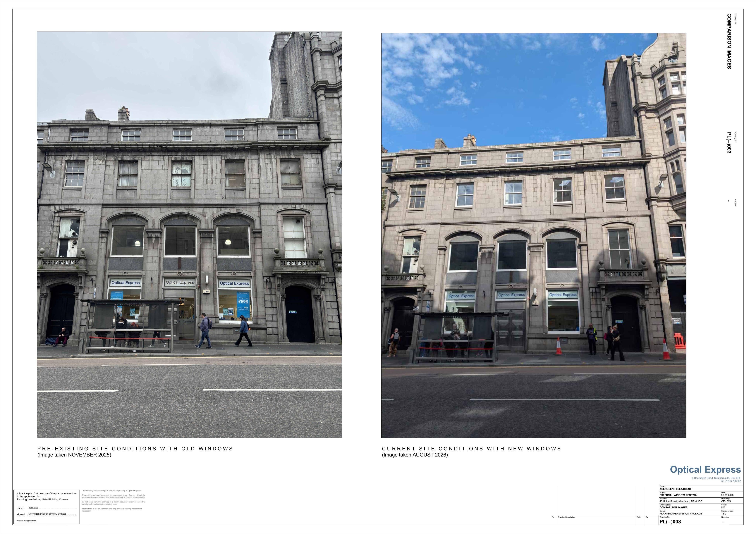Click the large blue Optical Express logo

[705, 469]
